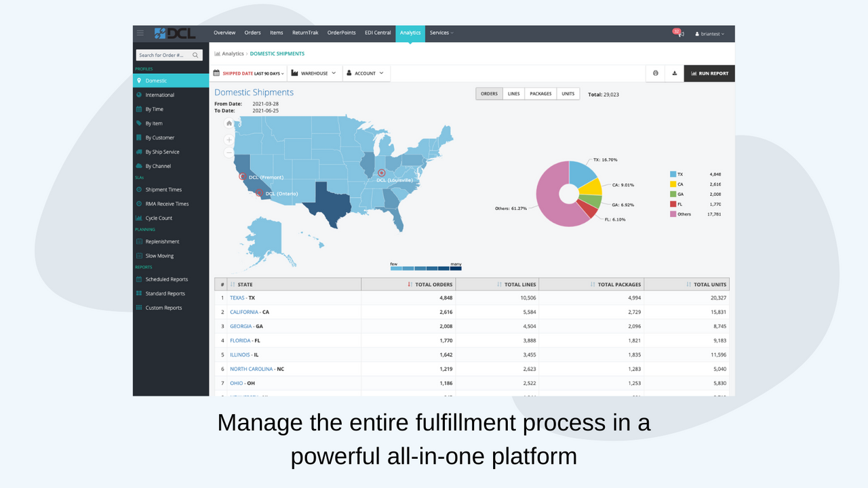Screen dimensions: 868x488
Task: Click the map home reset icon
Action: pos(229,123)
